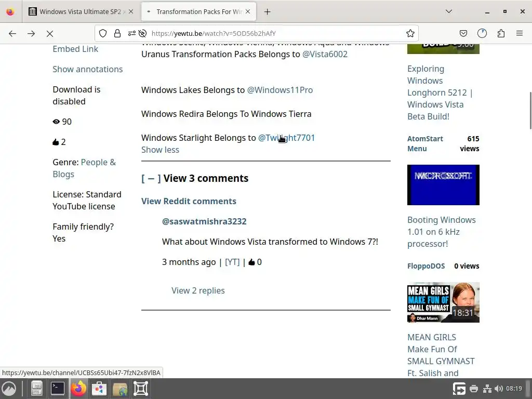Click Show annotations link
Screen dimensions: 532x399
(x=87, y=69)
